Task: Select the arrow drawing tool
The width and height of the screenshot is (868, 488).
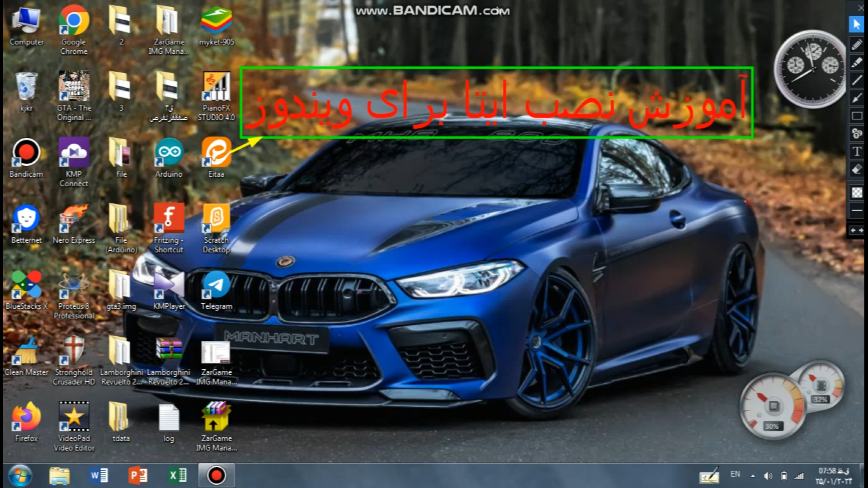Action: pos(857,98)
